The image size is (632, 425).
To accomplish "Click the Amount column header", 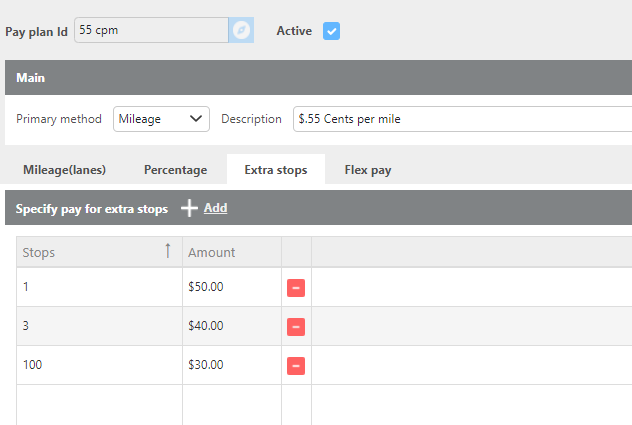I will coord(231,252).
